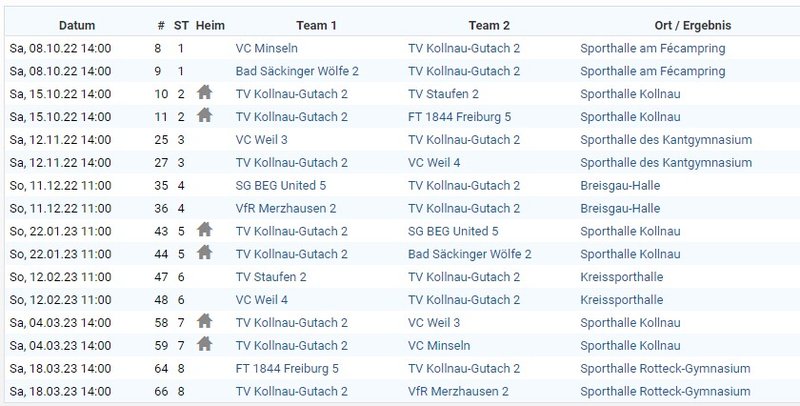Open VC Weil 3 in match 25
800x406 pixels.
261,140
